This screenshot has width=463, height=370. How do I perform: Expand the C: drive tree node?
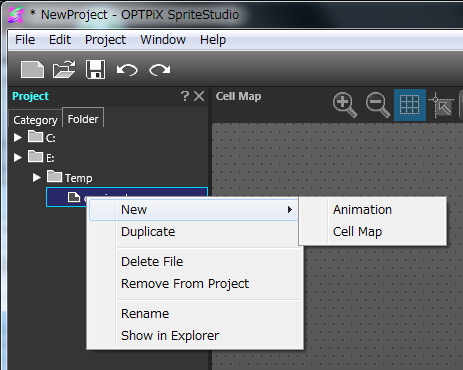tap(18, 137)
